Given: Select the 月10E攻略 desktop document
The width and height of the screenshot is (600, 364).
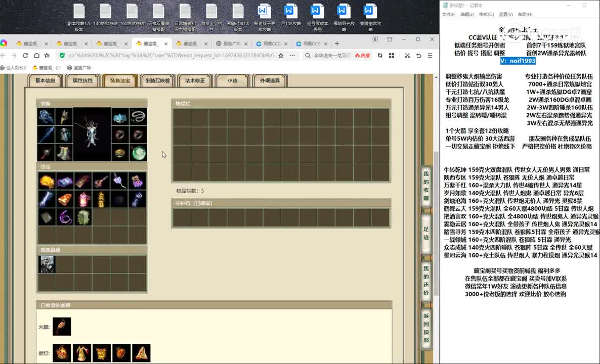Looking at the screenshot, I should click(290, 15).
